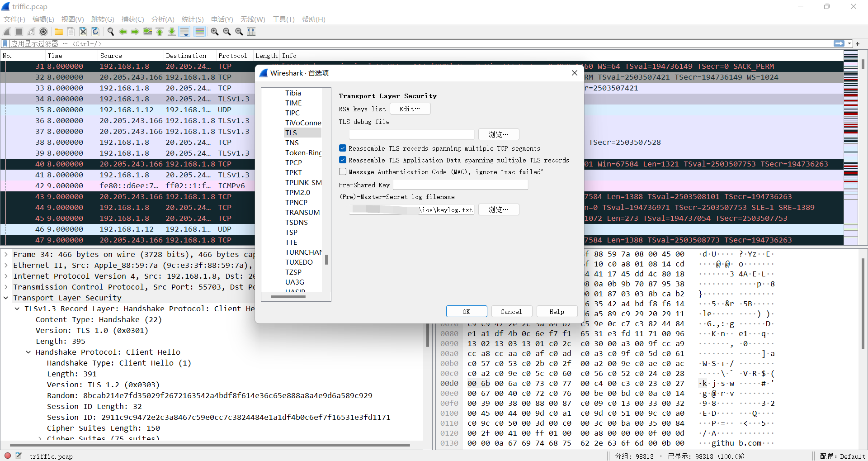The image size is (868, 461).
Task: Reset zoom to normal size icon
Action: [x=239, y=32]
